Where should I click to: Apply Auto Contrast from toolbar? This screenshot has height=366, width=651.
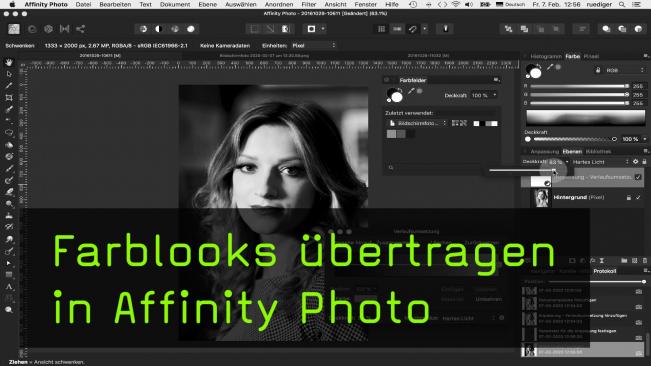(x=159, y=29)
